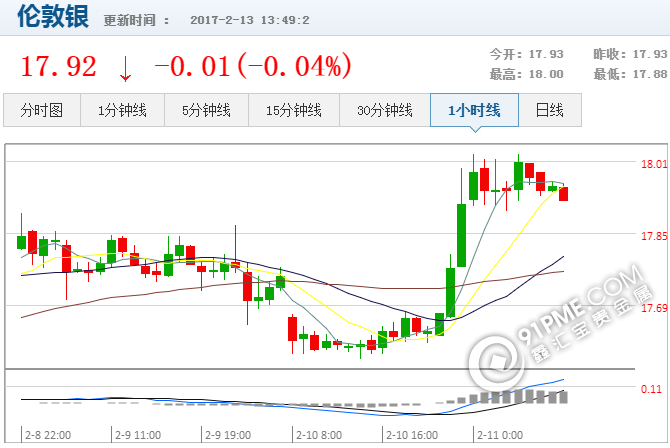The image size is (670, 448).
Task: Click the 17.85 price axis label
Action: [654, 236]
